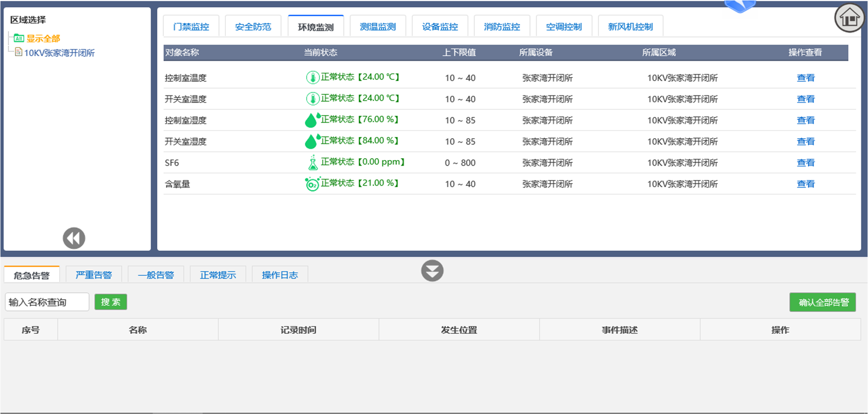The width and height of the screenshot is (868, 414).
Task: Click the 事件描述 column header
Action: coord(620,330)
